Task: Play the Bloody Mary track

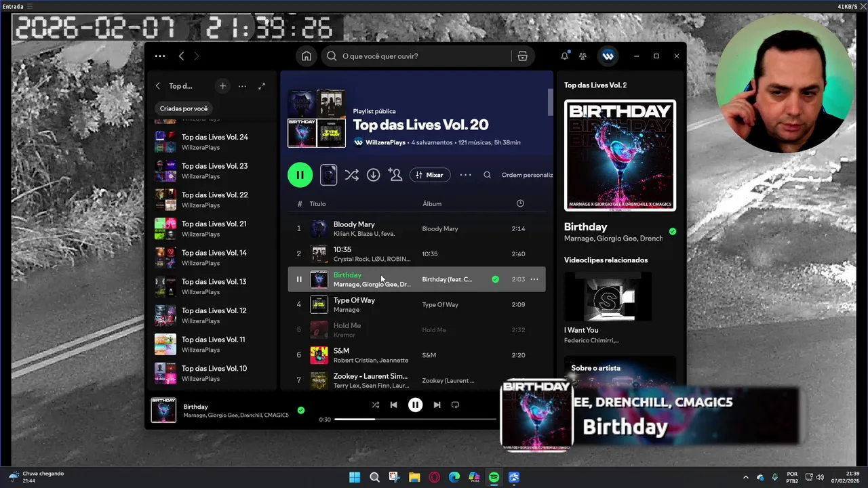Action: (x=416, y=228)
